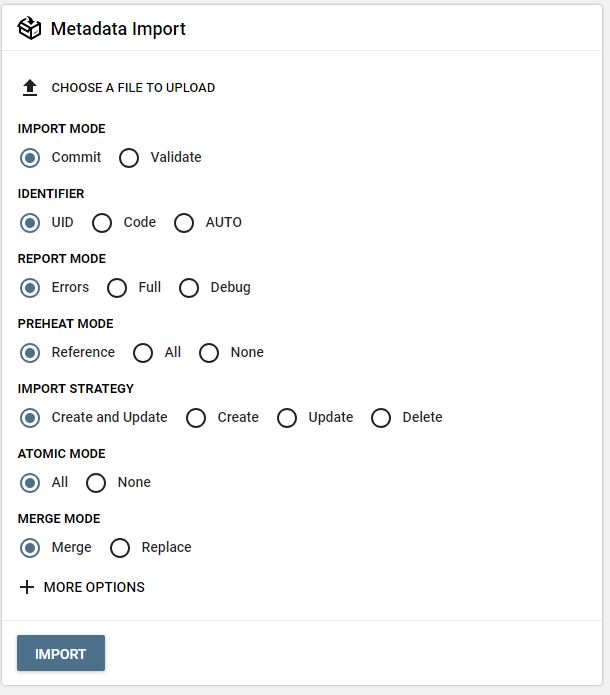This screenshot has width=610, height=695.
Task: Set preheat mode to All
Action: point(143,353)
